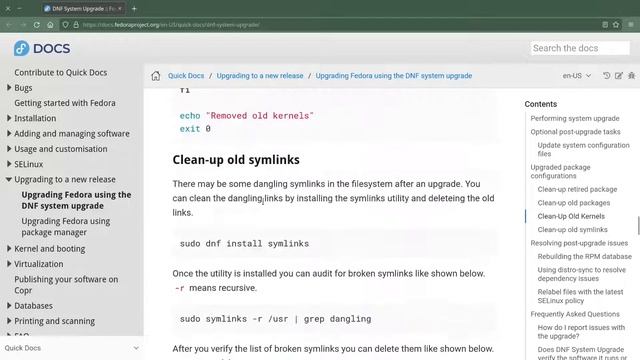Edit this page icon
The image size is (640, 360).
point(619,76)
